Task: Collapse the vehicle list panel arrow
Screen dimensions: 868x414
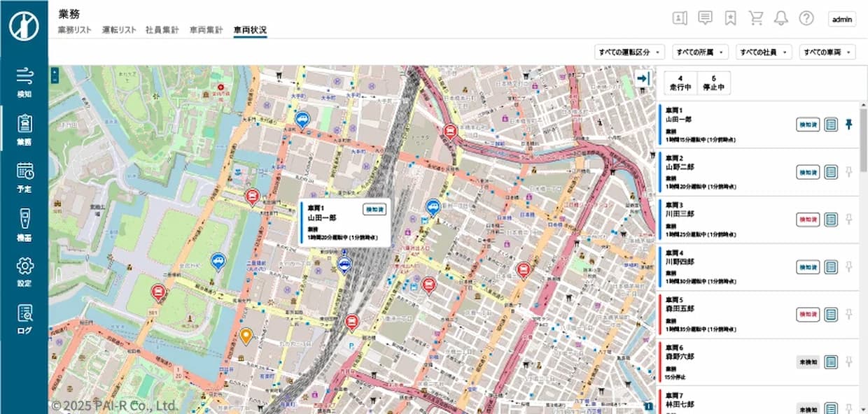Action: (643, 79)
